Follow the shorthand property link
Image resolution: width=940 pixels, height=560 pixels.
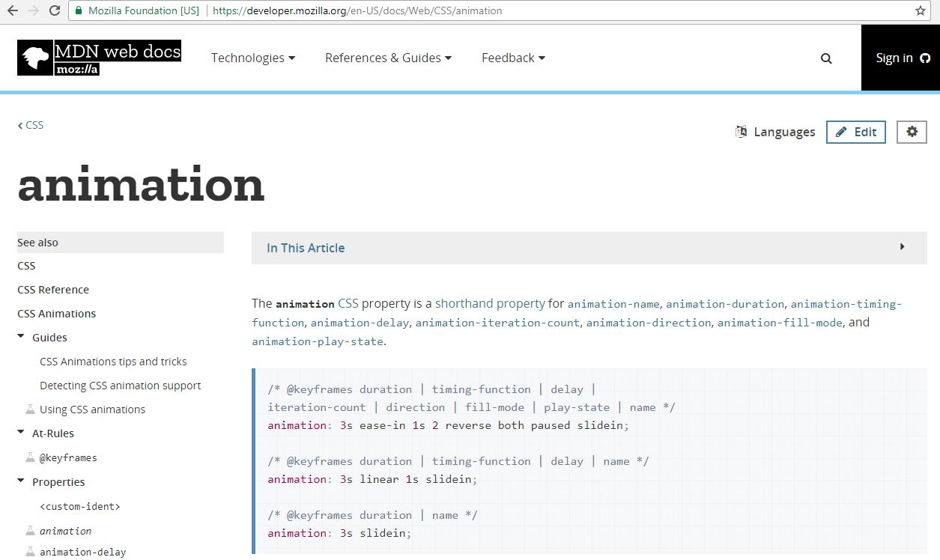point(490,303)
